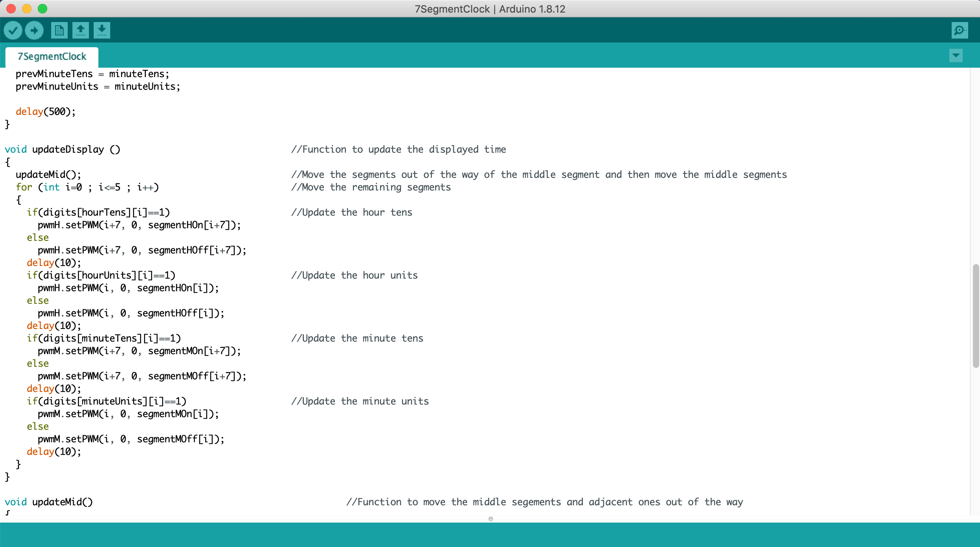
Task: Select the 7SegmentClock tab
Action: tap(52, 57)
